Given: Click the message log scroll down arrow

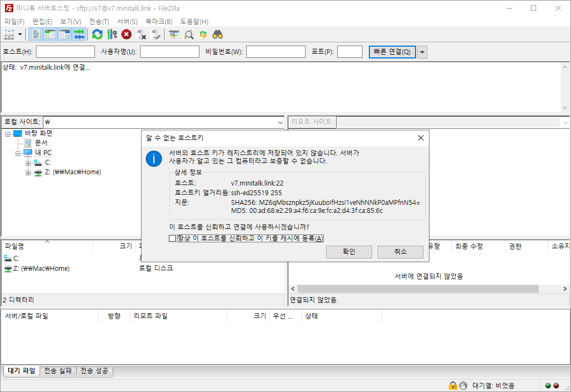Looking at the screenshot, I should 565,107.
